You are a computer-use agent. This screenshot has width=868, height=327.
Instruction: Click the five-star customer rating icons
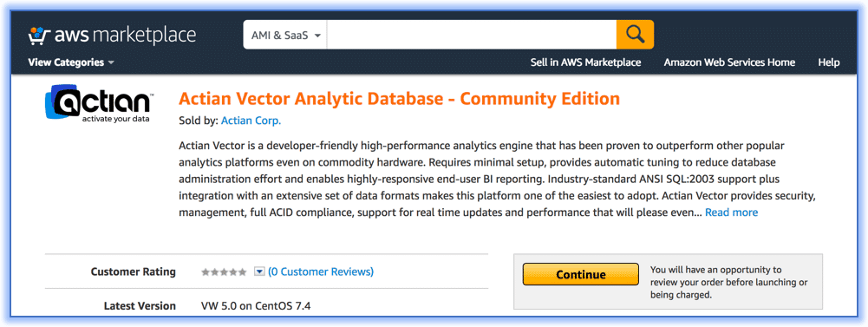pos(224,271)
